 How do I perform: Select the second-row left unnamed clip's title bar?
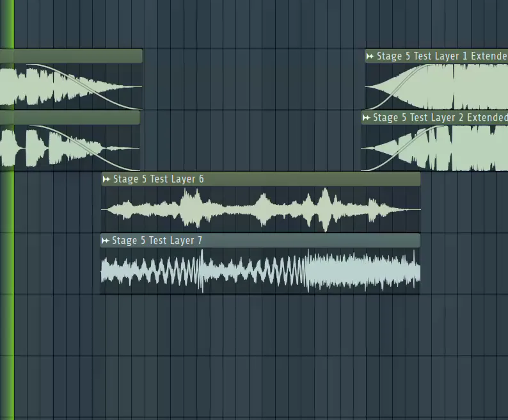[70, 118]
